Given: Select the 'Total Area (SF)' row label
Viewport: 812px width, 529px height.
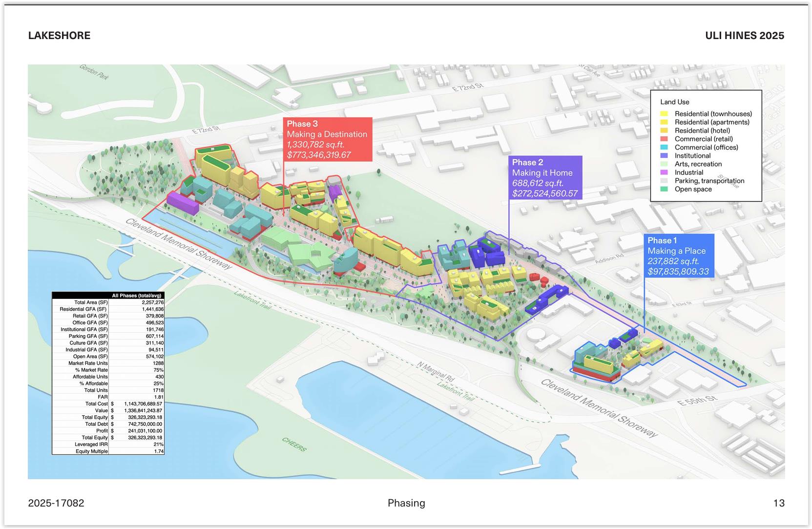Looking at the screenshot, I should coord(91,302).
